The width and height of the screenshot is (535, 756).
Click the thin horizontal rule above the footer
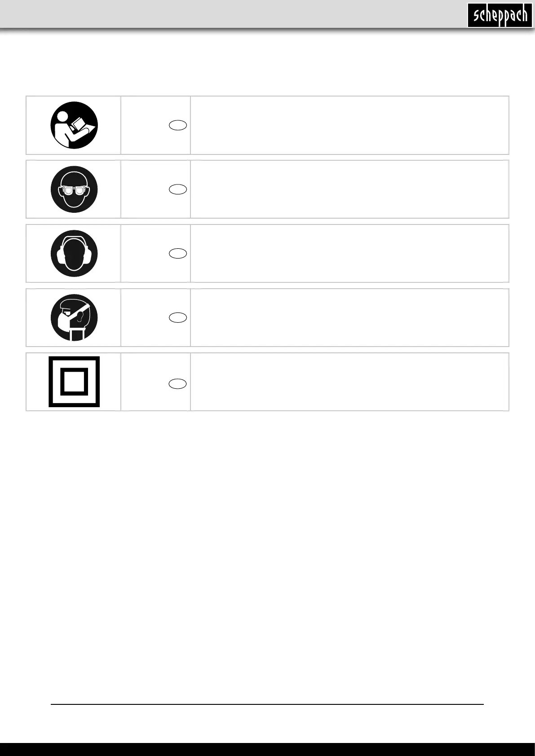pyautogui.click(x=267, y=704)
